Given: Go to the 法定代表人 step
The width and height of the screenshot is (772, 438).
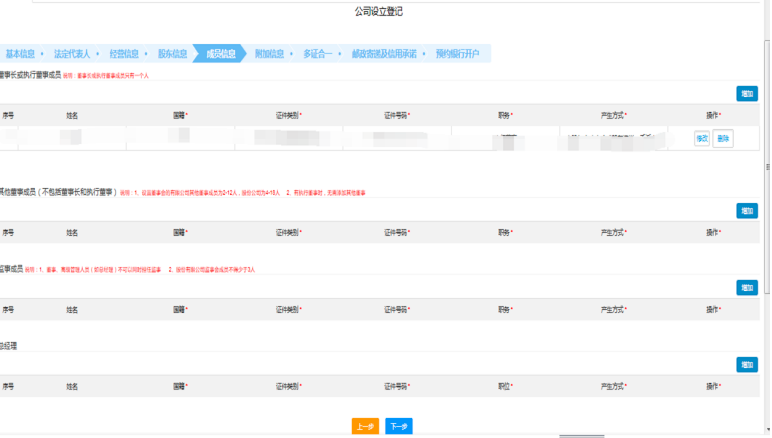Looking at the screenshot, I should 72,54.
